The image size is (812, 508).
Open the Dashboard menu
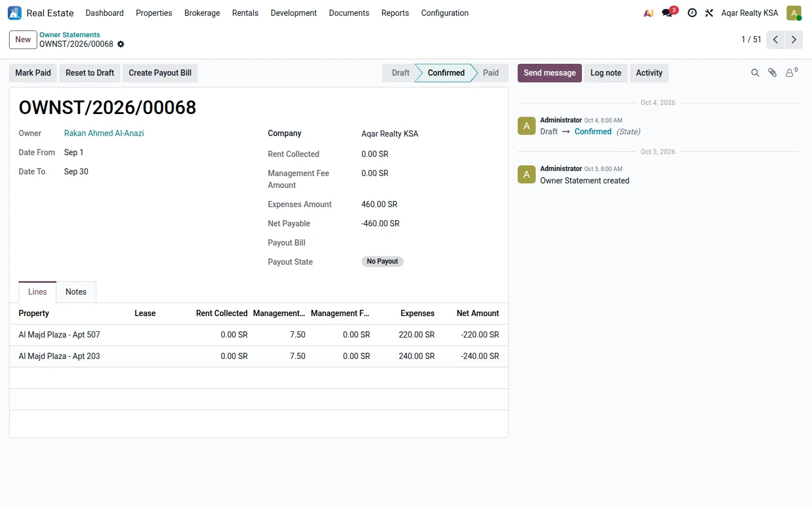click(x=104, y=13)
